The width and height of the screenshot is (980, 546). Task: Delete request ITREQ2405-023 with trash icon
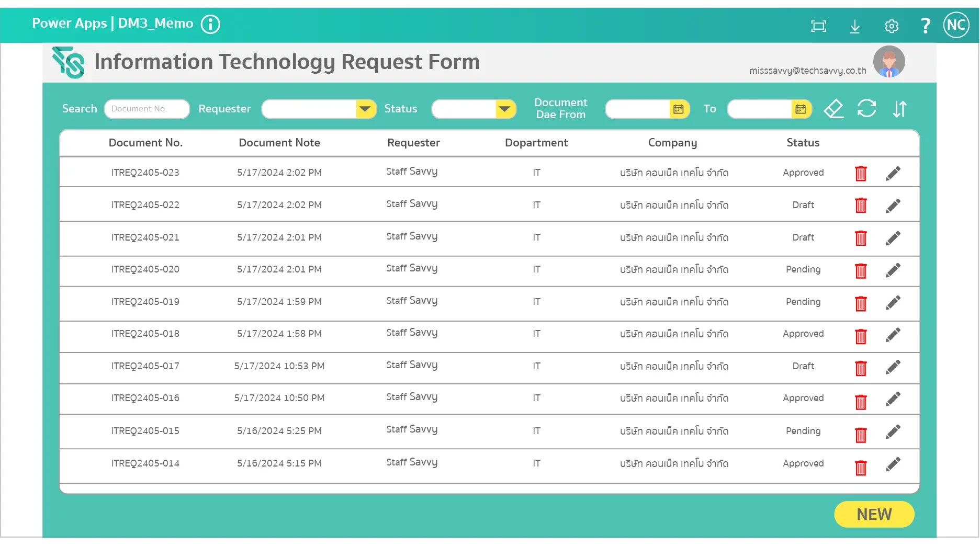point(861,173)
